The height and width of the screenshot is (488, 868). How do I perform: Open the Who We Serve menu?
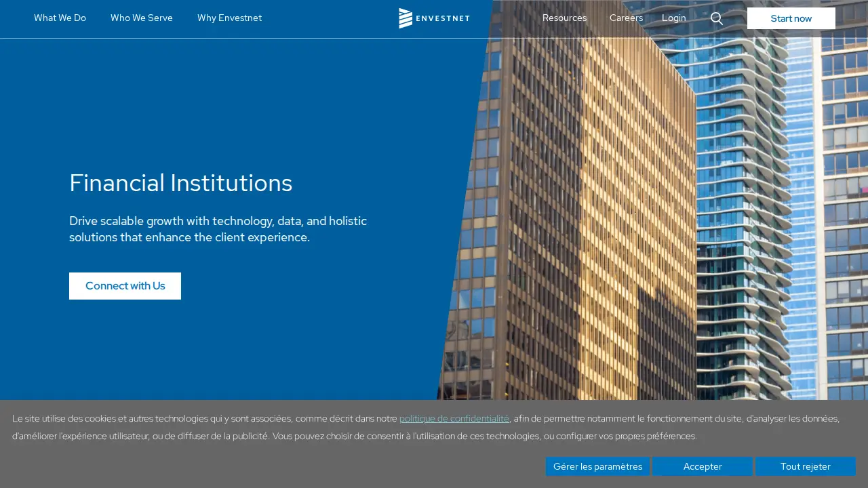click(142, 18)
